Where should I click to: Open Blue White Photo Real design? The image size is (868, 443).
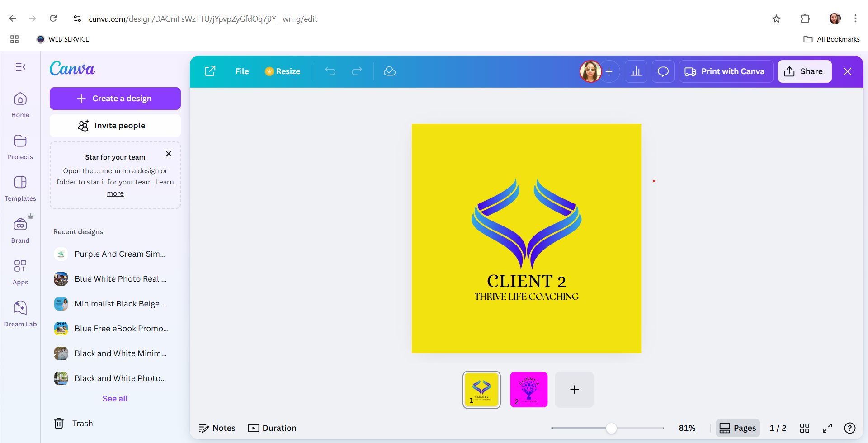[115, 279]
